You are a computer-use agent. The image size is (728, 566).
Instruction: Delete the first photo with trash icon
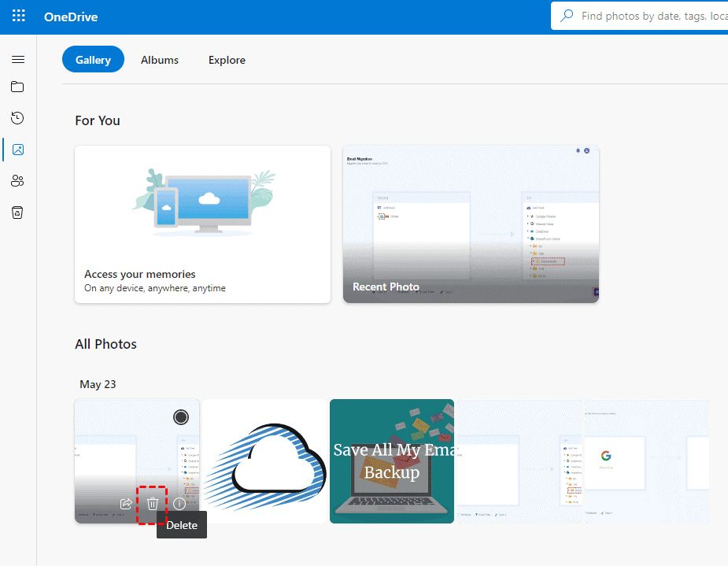153,504
